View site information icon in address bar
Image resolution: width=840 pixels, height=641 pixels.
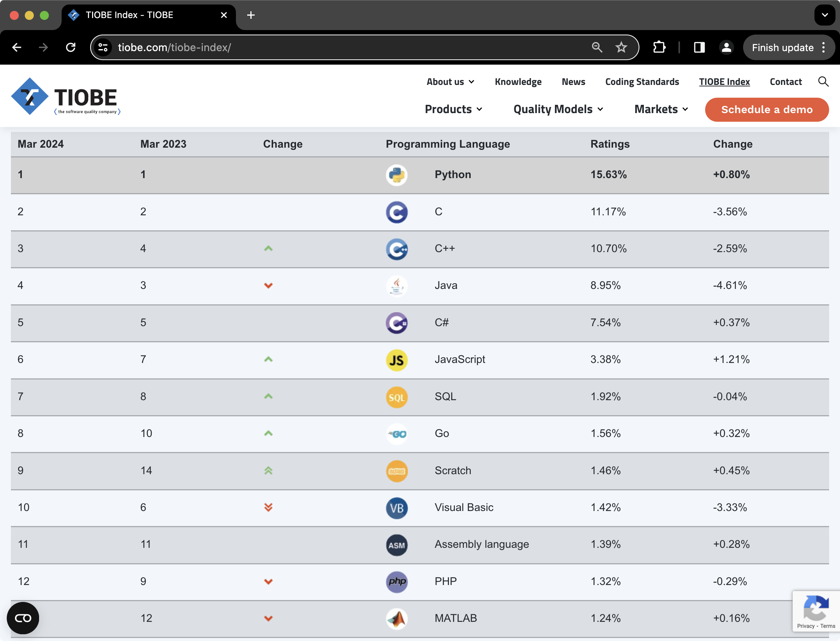coord(103,47)
